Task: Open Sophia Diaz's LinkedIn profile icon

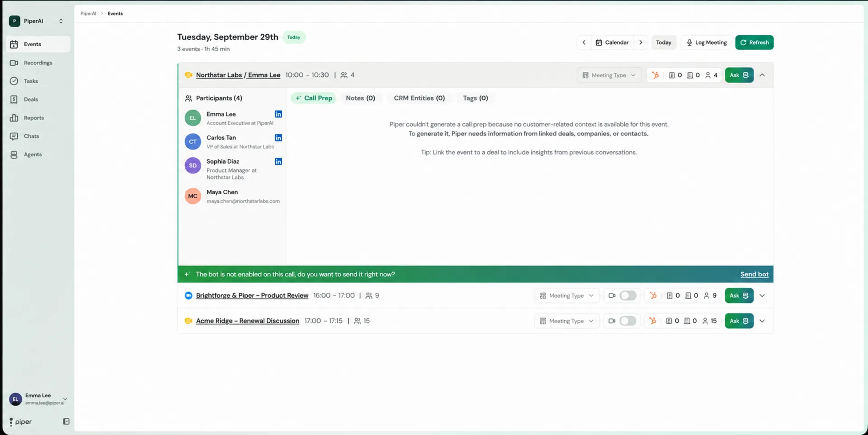Action: coord(278,162)
